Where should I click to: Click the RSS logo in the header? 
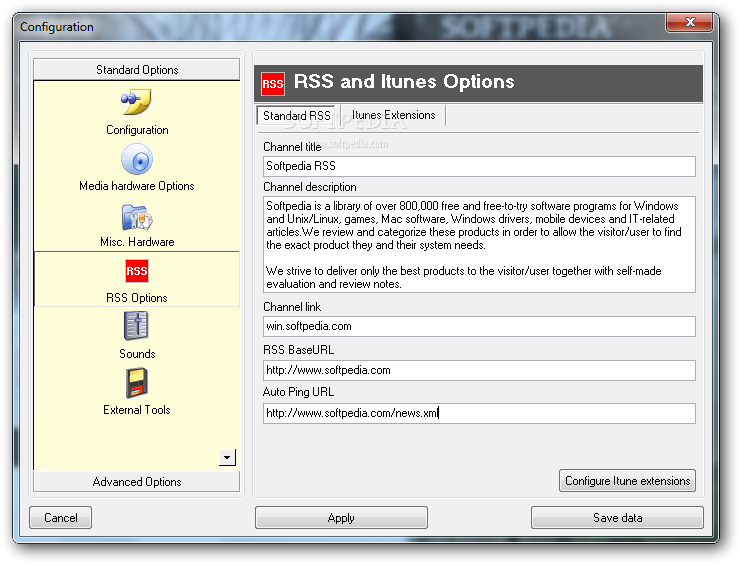pos(273,84)
